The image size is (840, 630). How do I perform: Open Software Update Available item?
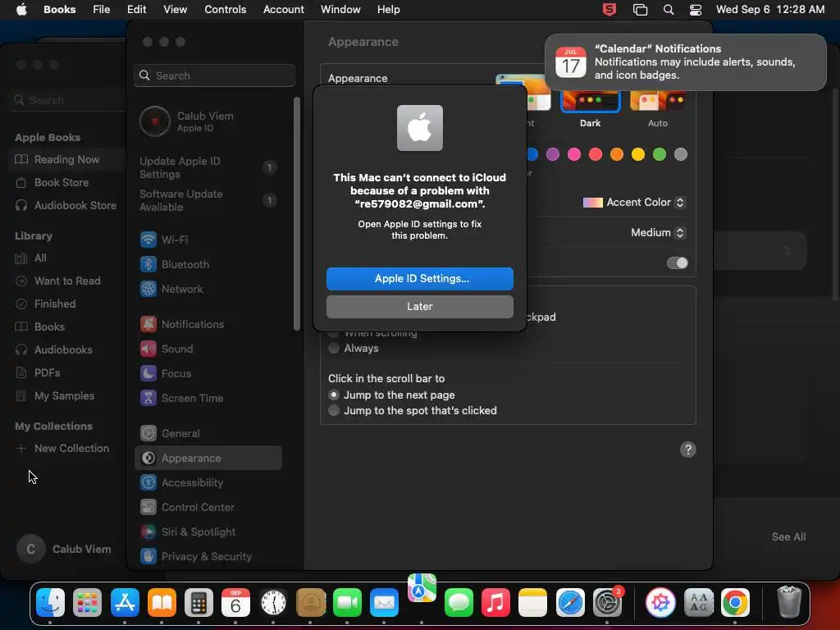pos(208,200)
